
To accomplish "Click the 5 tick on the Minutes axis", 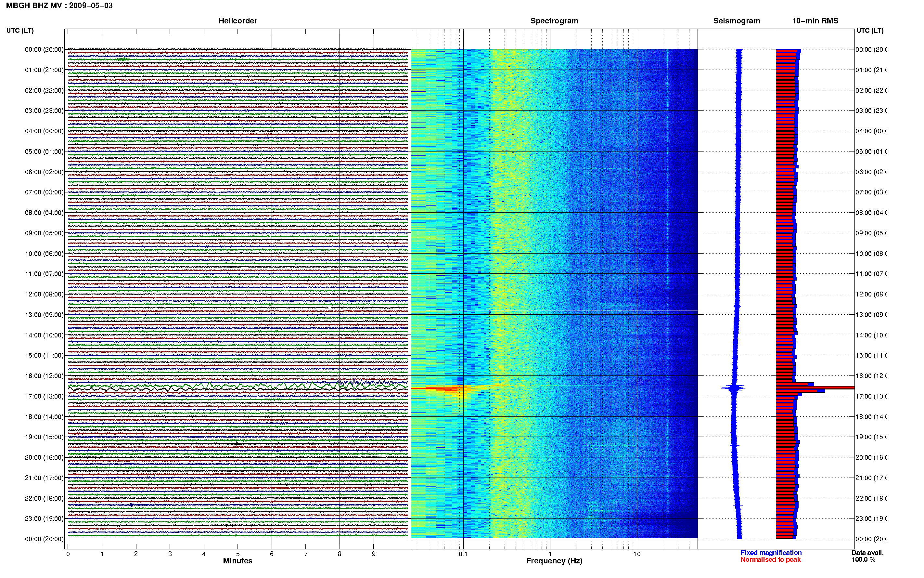I will pyautogui.click(x=237, y=554).
